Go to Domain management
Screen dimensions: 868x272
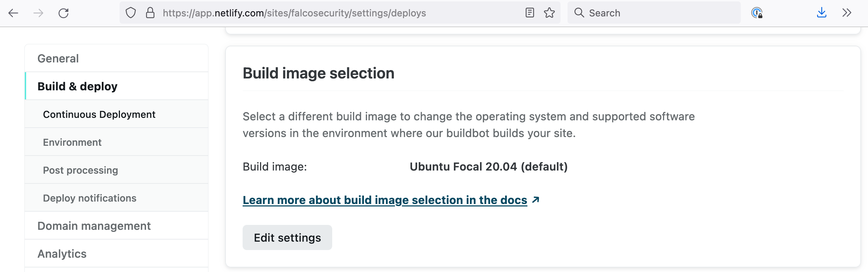click(94, 226)
